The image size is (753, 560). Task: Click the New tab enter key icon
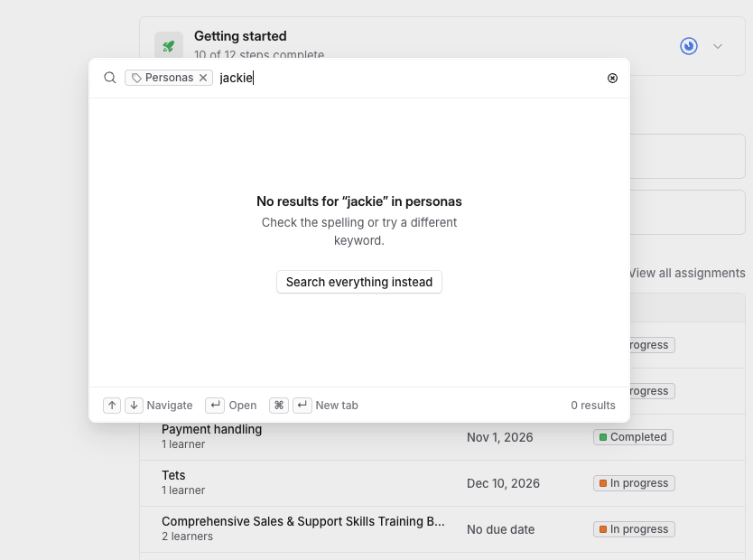(x=302, y=406)
